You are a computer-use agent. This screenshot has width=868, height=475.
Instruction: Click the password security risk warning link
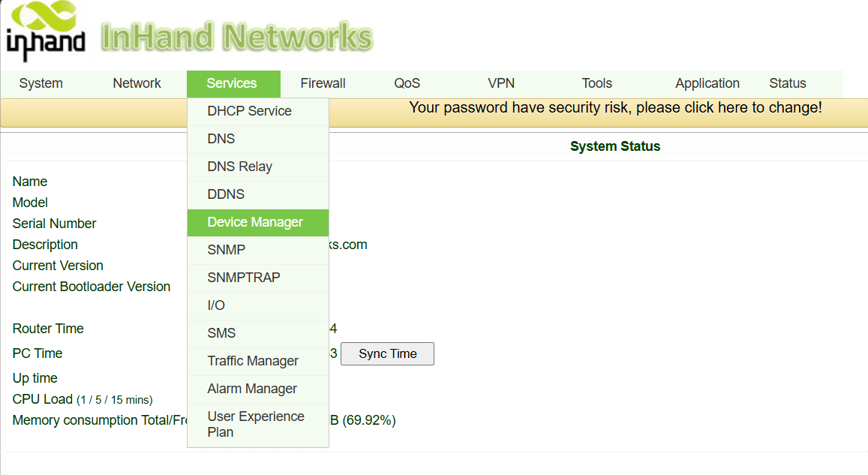[615, 107]
